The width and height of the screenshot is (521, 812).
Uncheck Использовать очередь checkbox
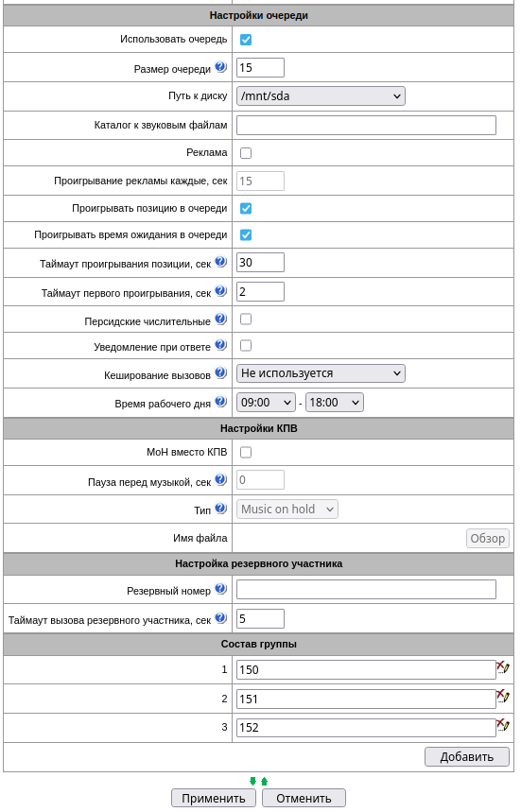point(246,40)
